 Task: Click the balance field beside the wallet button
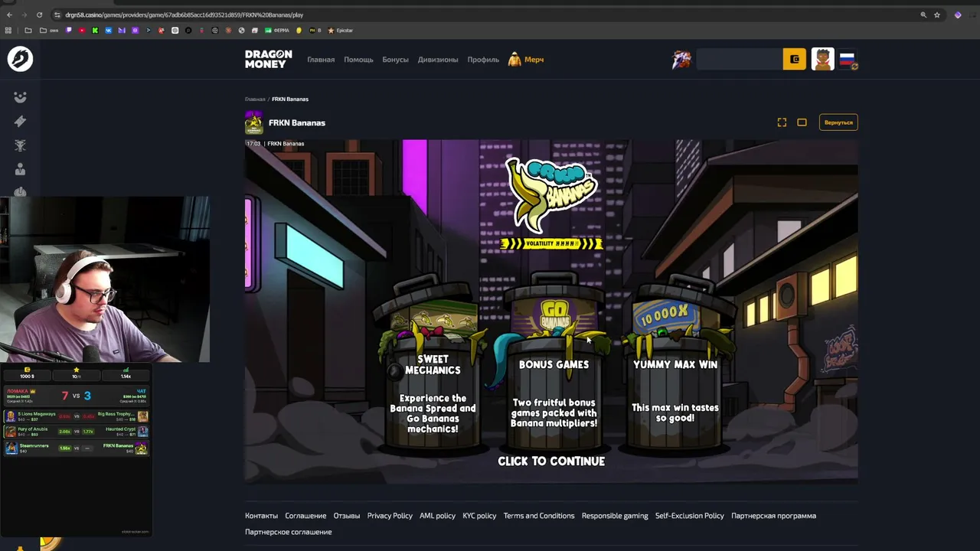(x=740, y=59)
